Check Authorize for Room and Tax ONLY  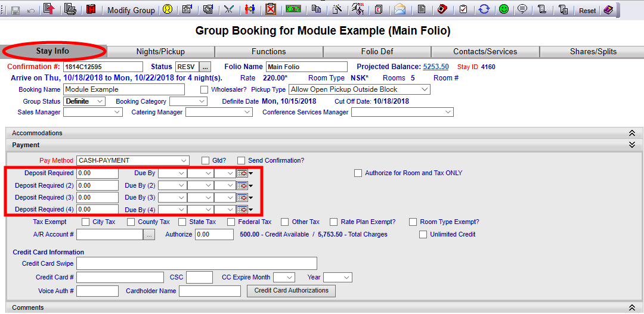(x=358, y=173)
